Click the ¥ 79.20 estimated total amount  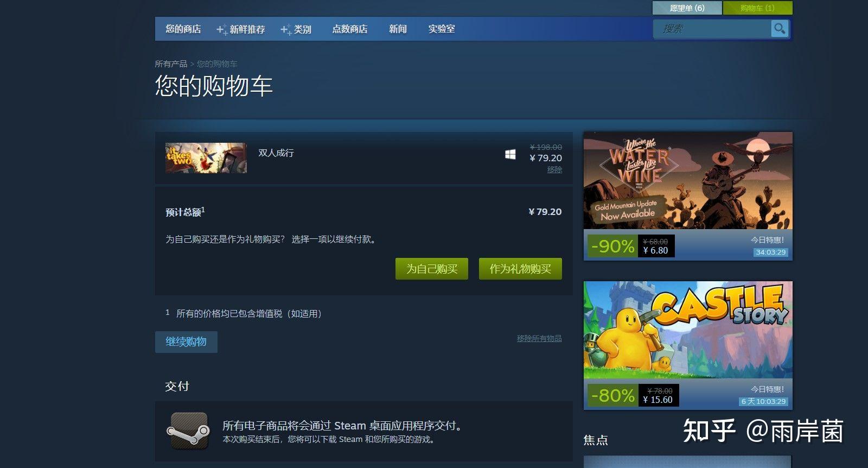click(x=545, y=212)
